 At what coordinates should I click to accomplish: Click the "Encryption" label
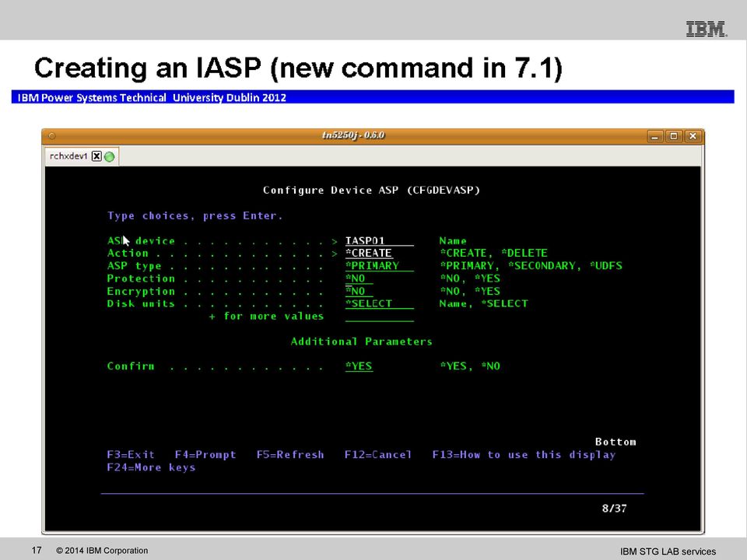click(x=141, y=291)
